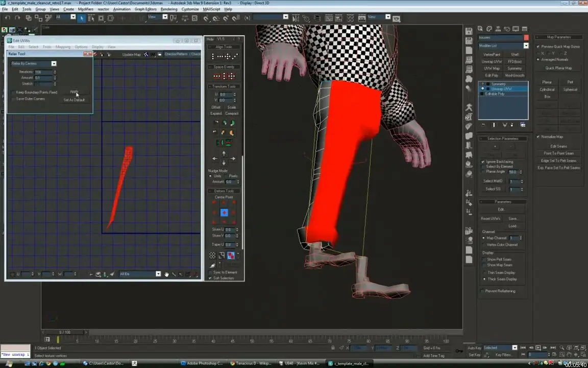
Task: Open the Display panel tab icon
Action: coord(516,29)
